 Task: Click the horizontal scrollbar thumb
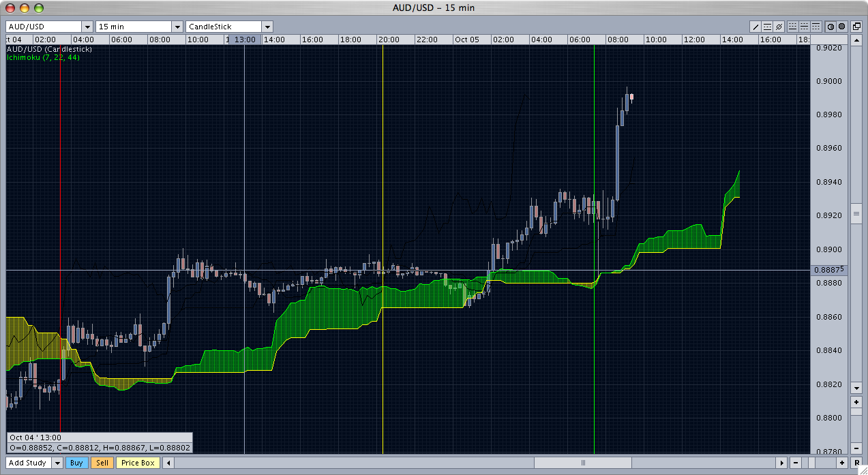583,463
